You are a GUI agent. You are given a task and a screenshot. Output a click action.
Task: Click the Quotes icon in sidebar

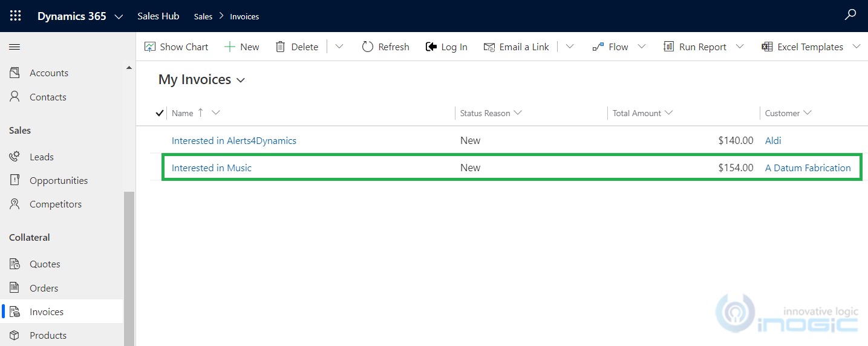15,264
